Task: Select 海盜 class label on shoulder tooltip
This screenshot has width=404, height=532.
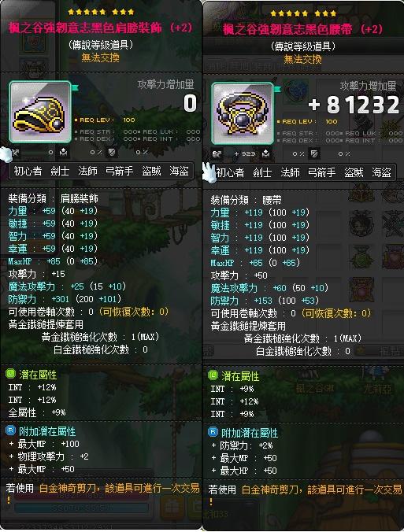Action: point(179,171)
